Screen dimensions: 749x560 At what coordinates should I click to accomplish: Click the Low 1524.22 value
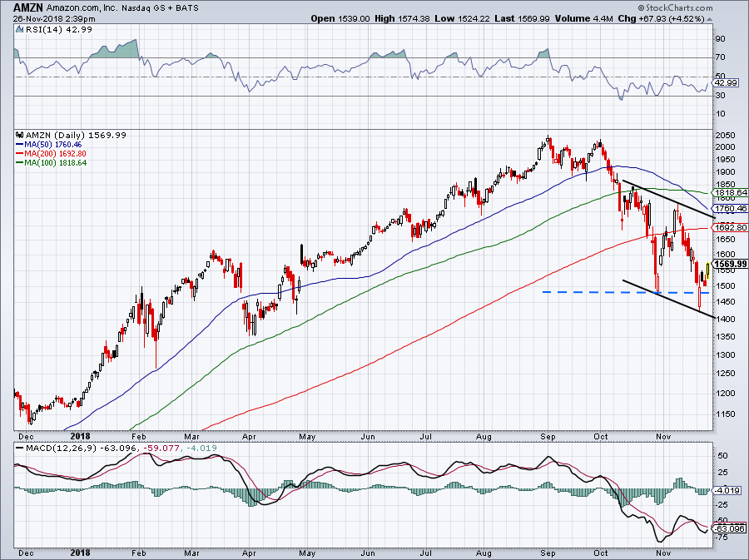[x=462, y=18]
